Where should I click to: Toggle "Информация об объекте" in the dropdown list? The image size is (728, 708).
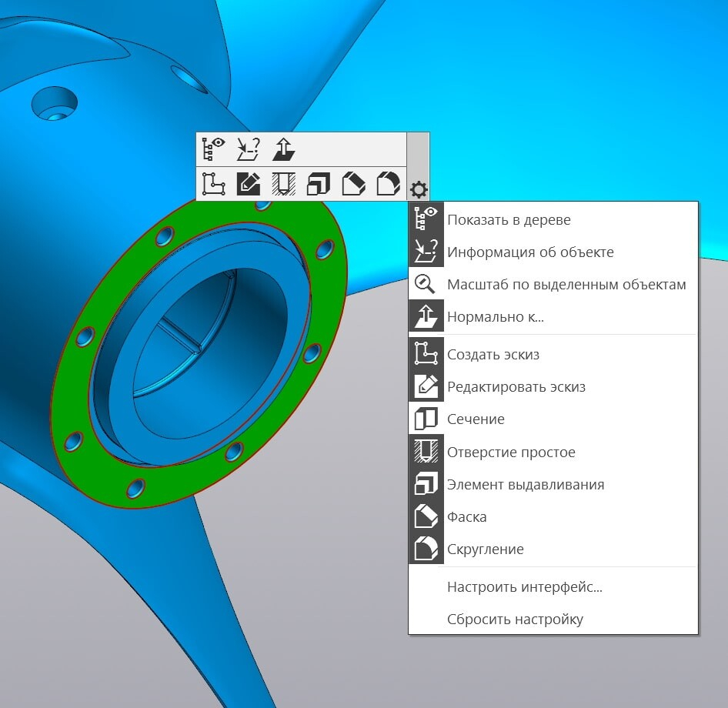tap(553, 252)
